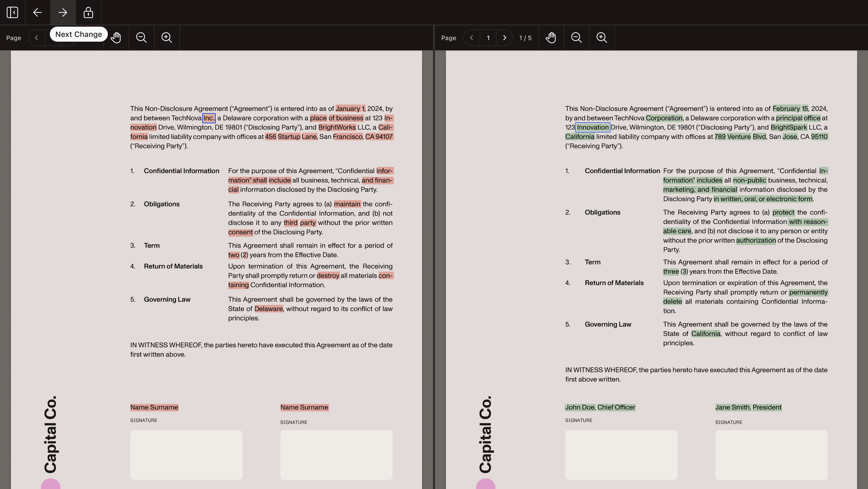Click John Doe's empty signature box
868x489 pixels.
pos(621,455)
